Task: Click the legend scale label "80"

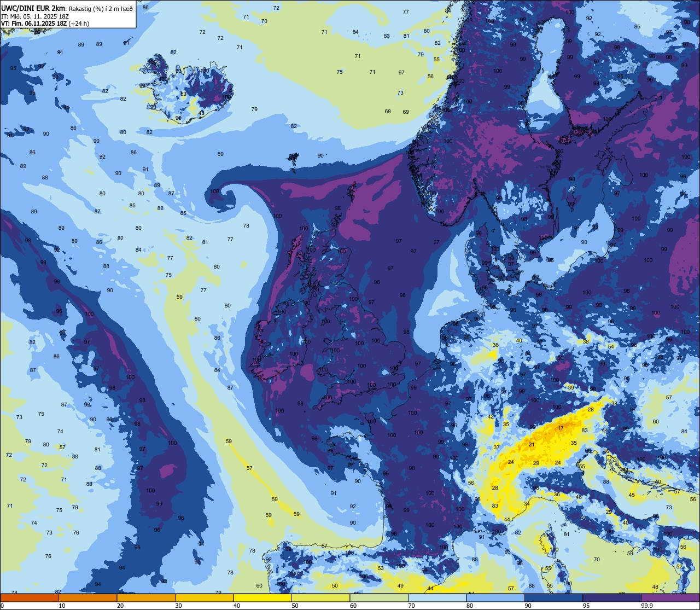Action: tap(469, 606)
